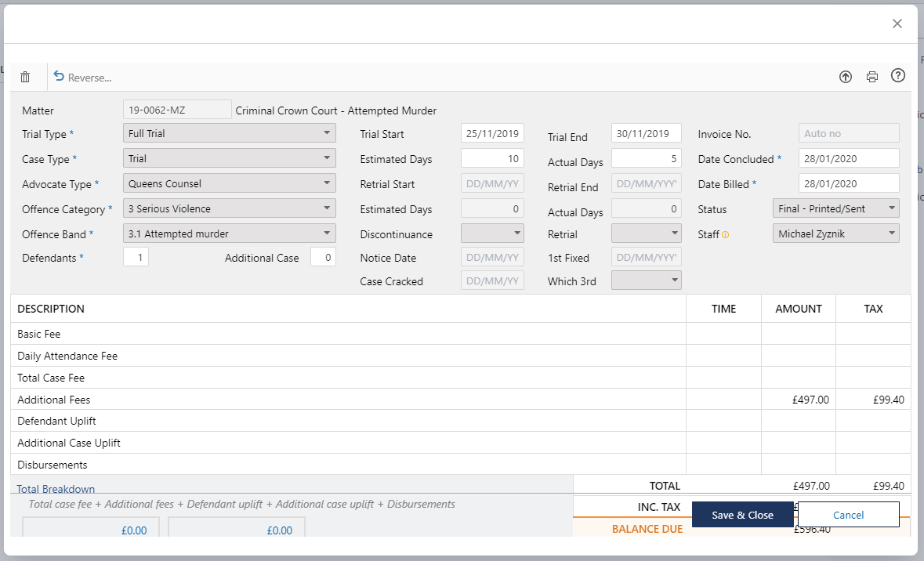Click the printer icon
The height and width of the screenshot is (561, 924).
(x=872, y=77)
